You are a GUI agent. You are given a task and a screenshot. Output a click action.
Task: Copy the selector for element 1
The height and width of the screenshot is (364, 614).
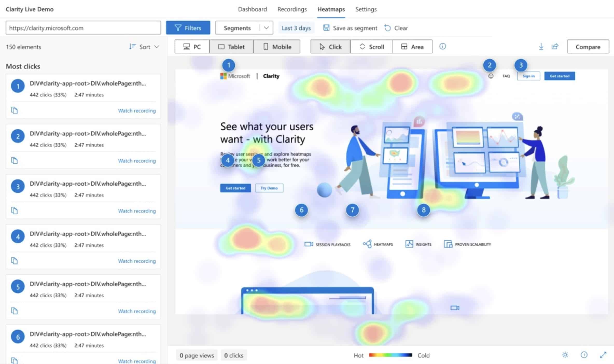click(x=15, y=110)
